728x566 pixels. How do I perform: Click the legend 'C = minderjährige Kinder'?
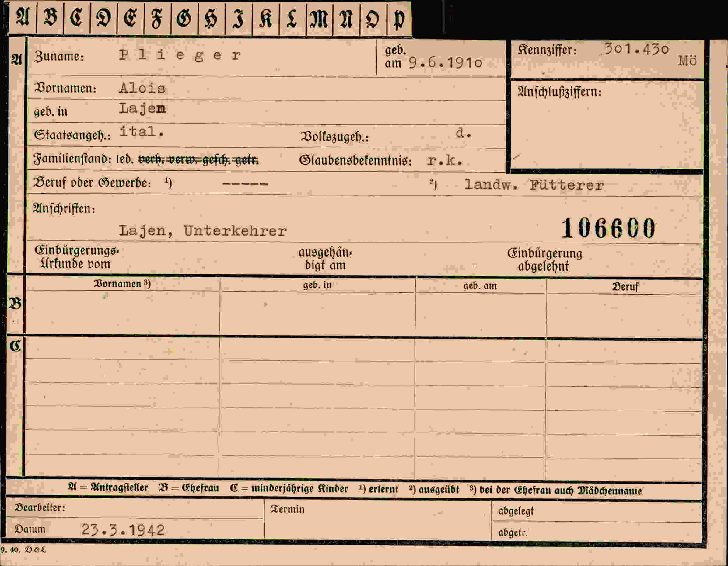pos(289,488)
